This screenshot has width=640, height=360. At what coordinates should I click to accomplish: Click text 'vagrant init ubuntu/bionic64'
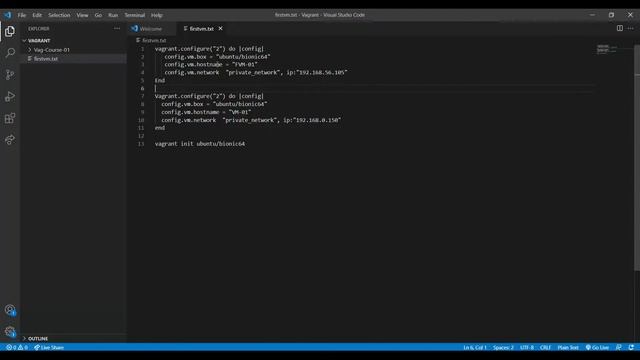(200, 144)
